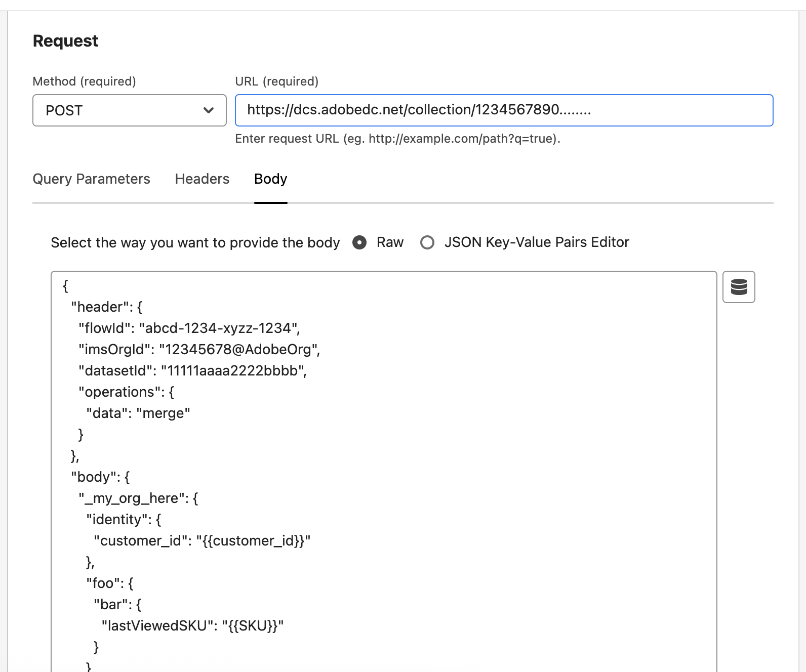The image size is (806, 672).
Task: Switch to the Query Parameters tab
Action: coord(91,179)
